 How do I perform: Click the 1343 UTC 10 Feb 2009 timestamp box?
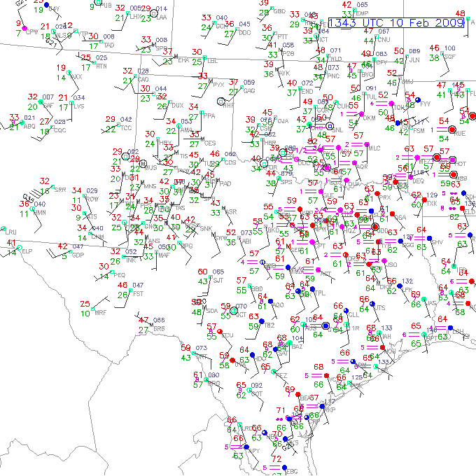tap(396, 24)
